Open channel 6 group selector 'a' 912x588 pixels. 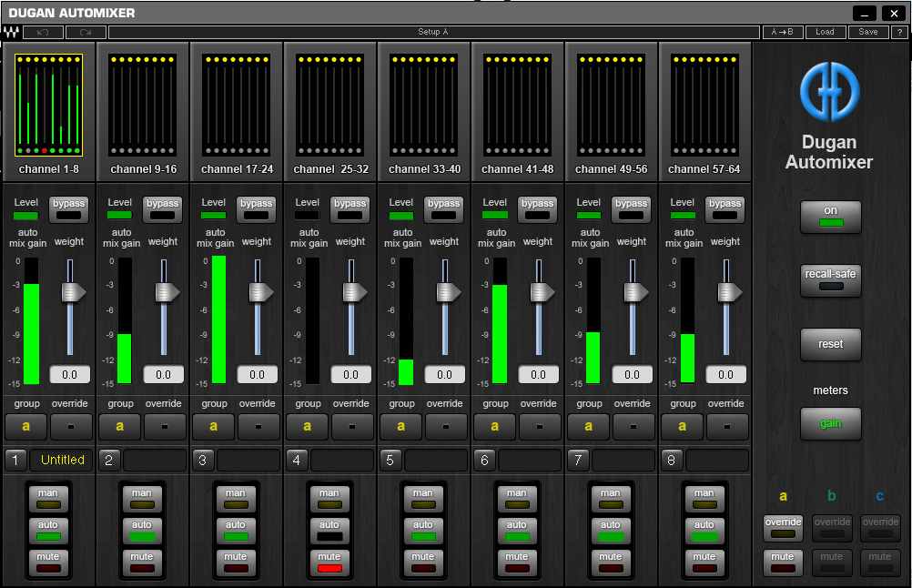494,426
